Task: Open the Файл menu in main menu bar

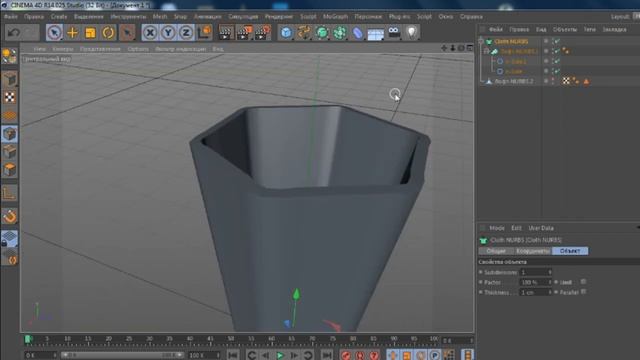Action: [11, 17]
